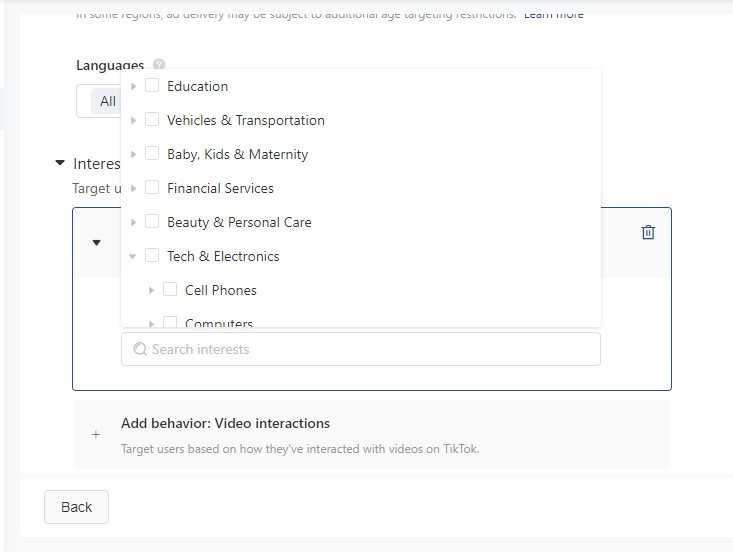Select the Financial Services checkbox
The image size is (733, 552).
pos(152,188)
